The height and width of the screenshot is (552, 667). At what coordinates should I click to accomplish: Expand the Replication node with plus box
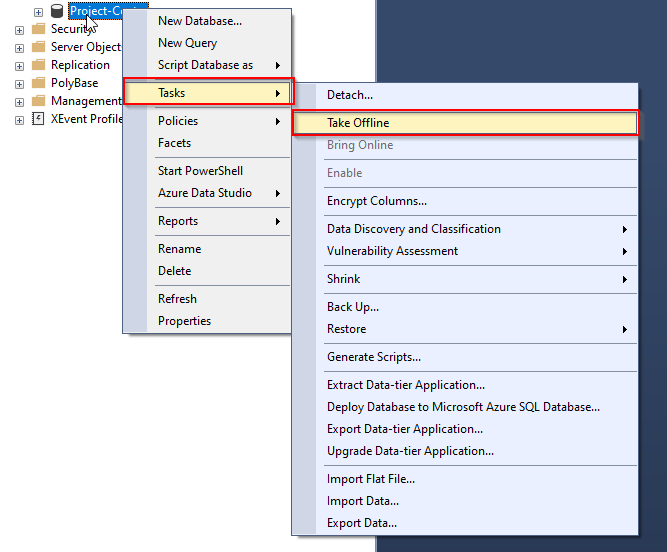[x=19, y=66]
